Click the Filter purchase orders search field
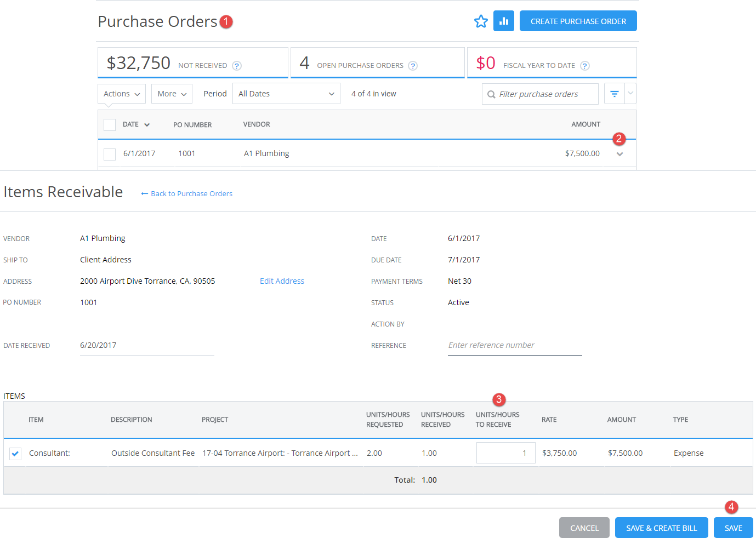756x538 pixels. [x=540, y=94]
